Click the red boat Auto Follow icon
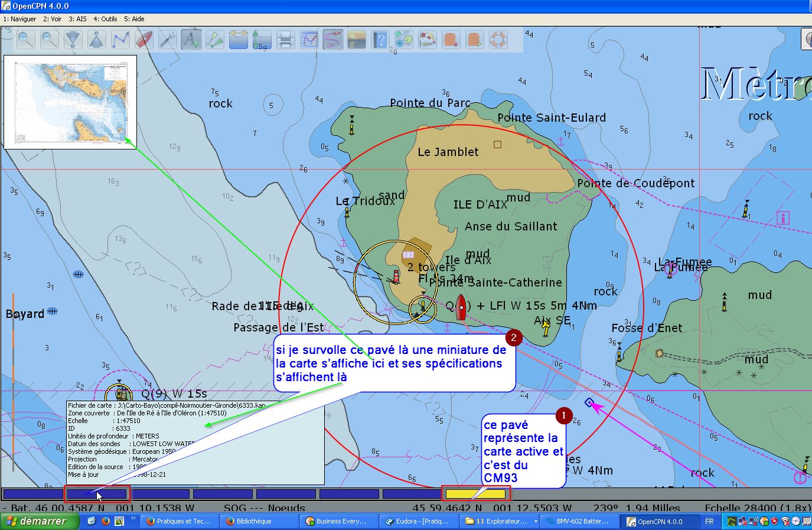The image size is (812, 530). pos(144,40)
